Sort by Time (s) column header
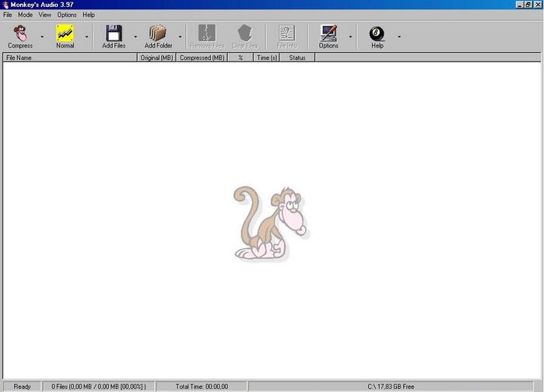This screenshot has width=544, height=392. point(266,58)
